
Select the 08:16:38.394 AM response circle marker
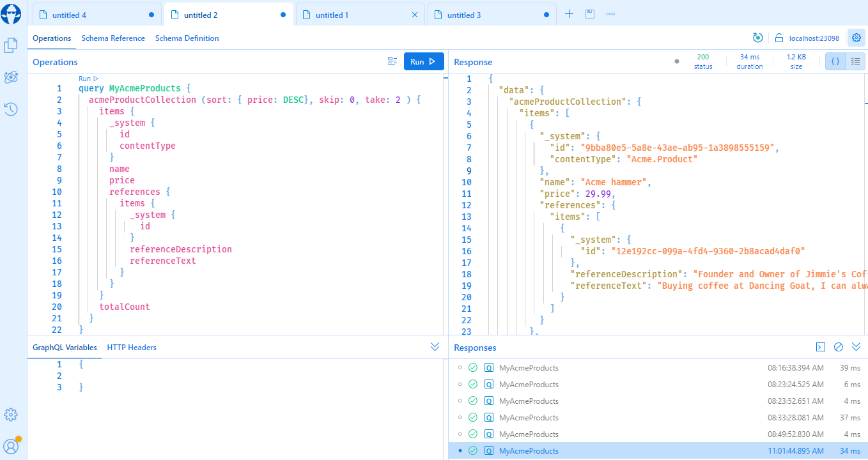pyautogui.click(x=460, y=368)
